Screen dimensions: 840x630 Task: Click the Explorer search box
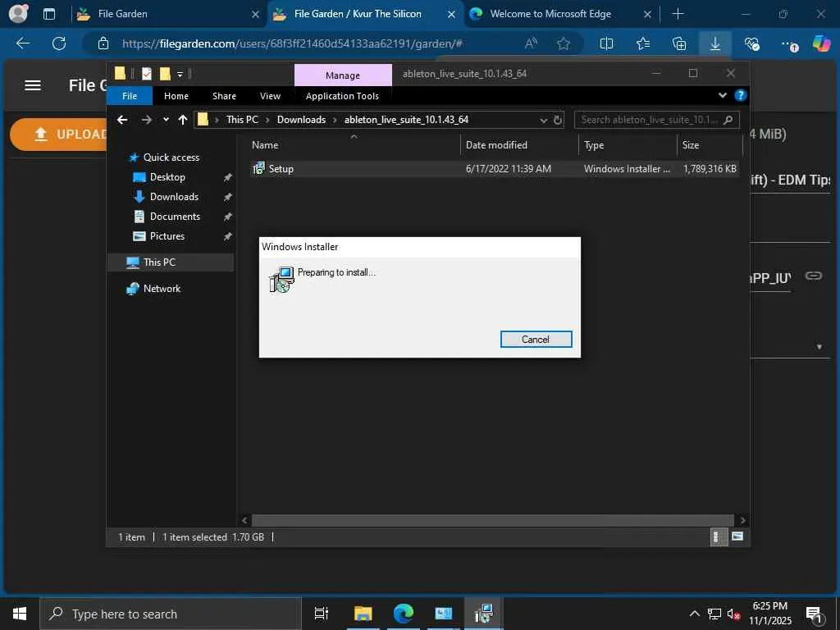657,120
